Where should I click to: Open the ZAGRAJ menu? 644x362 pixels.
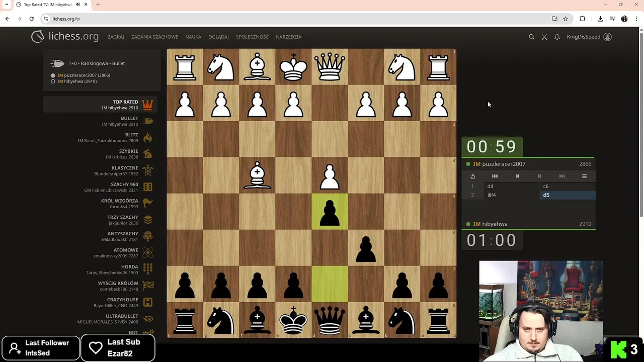[116, 37]
